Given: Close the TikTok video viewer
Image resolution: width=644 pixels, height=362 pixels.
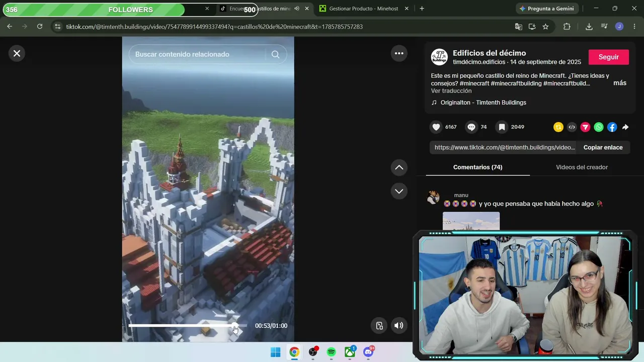Looking at the screenshot, I should 17,53.
